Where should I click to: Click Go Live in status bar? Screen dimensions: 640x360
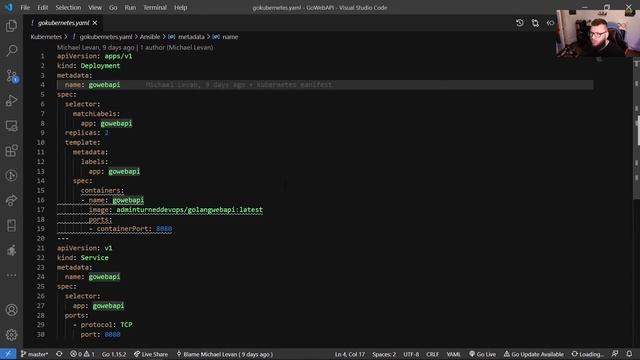click(x=482, y=354)
